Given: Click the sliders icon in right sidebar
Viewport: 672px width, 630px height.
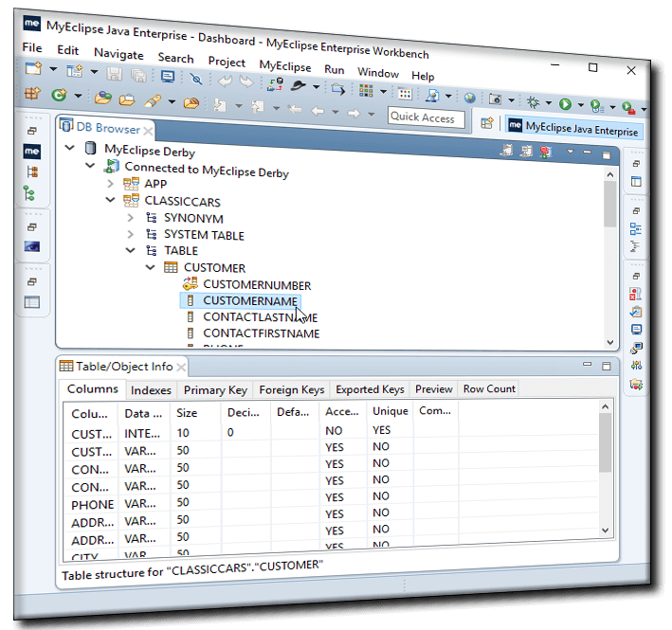Looking at the screenshot, I should point(636,366).
